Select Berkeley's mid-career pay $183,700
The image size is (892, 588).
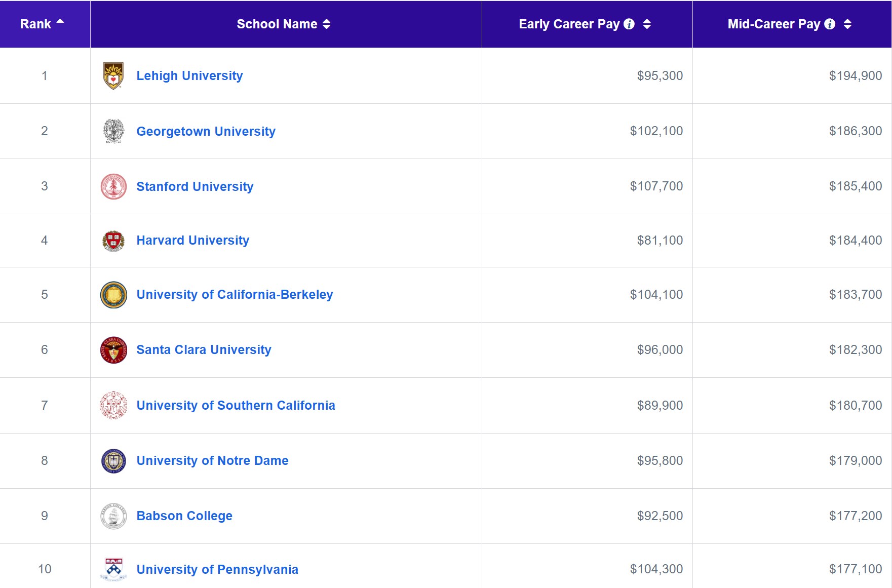pyautogui.click(x=855, y=294)
